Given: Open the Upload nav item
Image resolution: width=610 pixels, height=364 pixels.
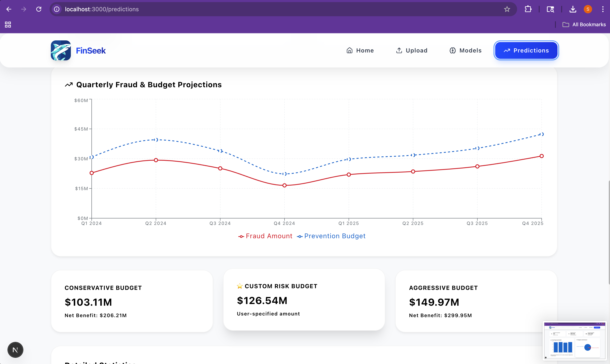Looking at the screenshot, I should tap(411, 51).
